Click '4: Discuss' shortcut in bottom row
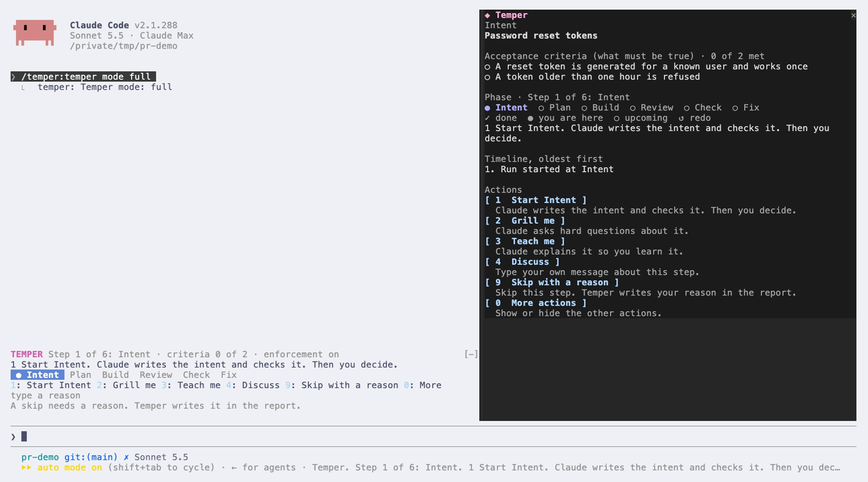Screen dimensions: 868x482 point(253,385)
